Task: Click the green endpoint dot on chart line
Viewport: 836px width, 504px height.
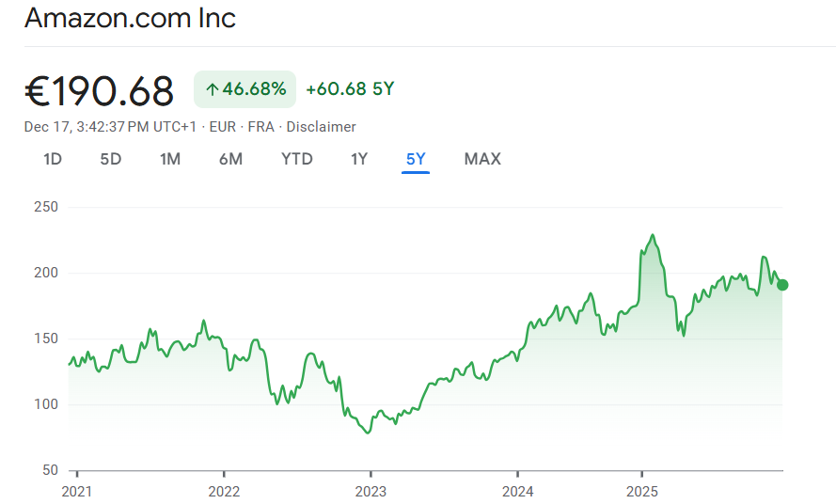Action: tap(782, 285)
